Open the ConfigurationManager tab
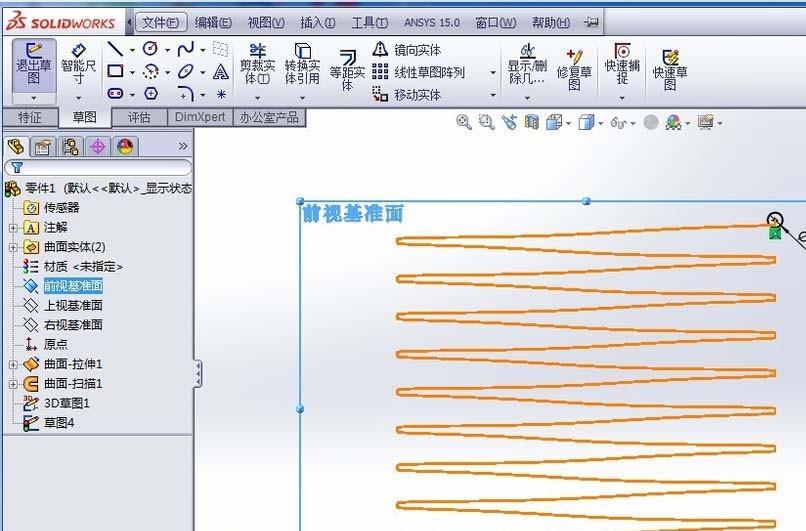The height and width of the screenshot is (531, 806). coord(70,147)
